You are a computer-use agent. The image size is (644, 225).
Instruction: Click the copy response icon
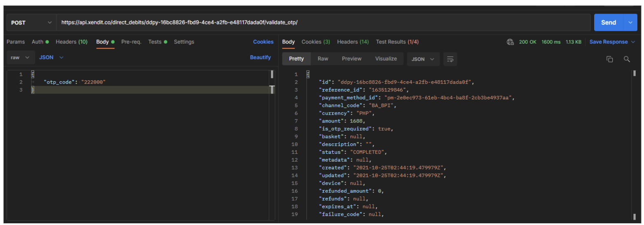pyautogui.click(x=610, y=59)
